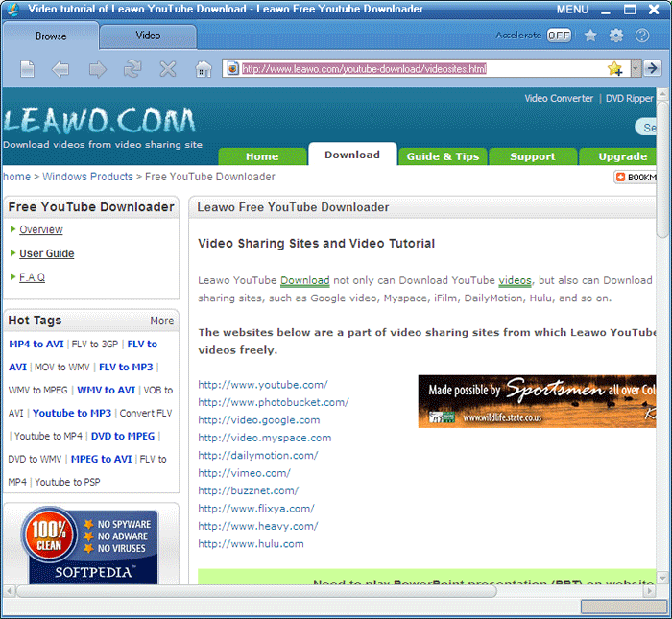Open the User Guide sidebar link

tap(47, 253)
